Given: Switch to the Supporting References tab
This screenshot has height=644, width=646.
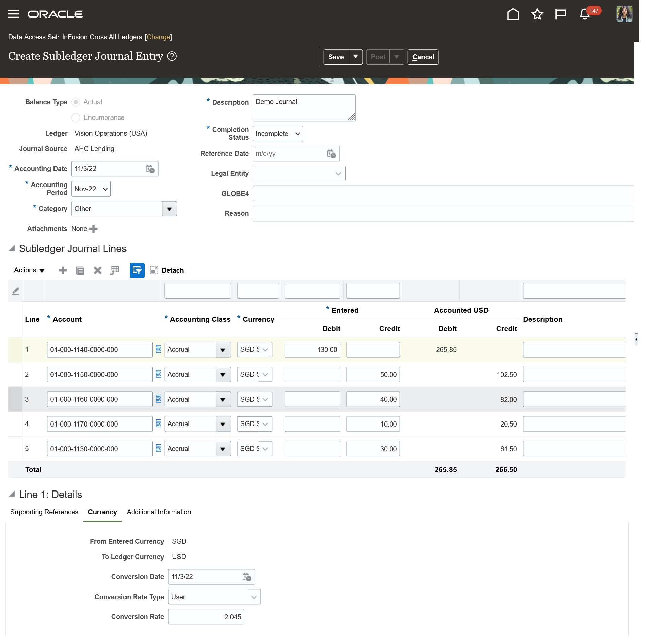Looking at the screenshot, I should (x=44, y=512).
